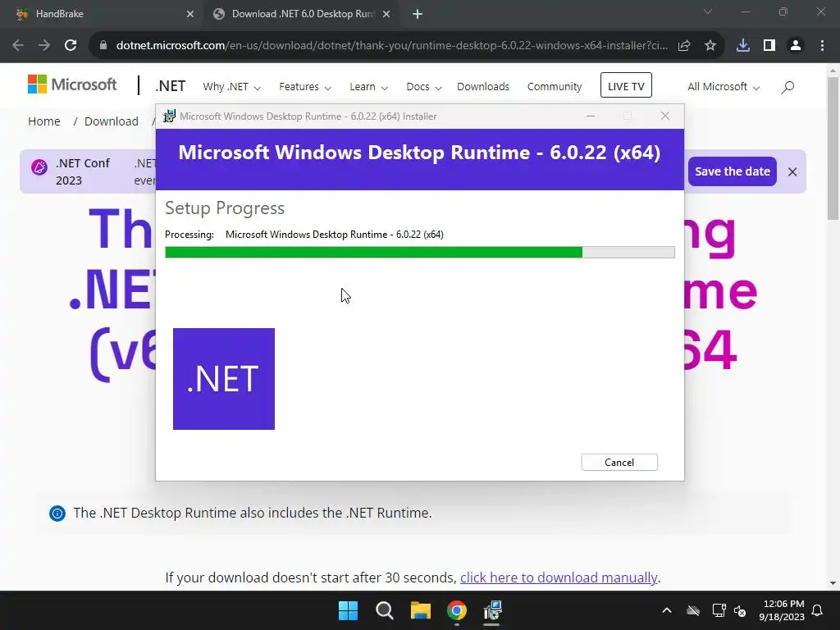Click the Chrome back arrow
Viewport: 840px width, 630px height.
(x=18, y=46)
